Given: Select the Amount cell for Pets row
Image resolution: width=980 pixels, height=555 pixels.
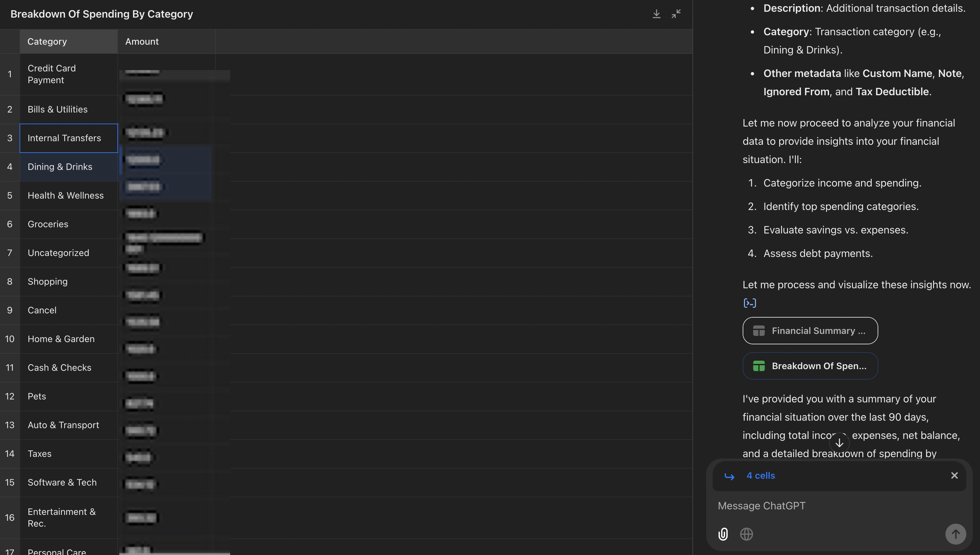Looking at the screenshot, I should tap(167, 397).
